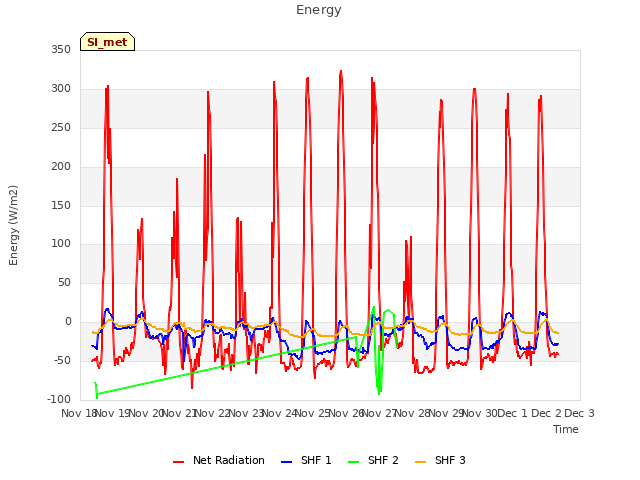640x480 pixels.
Task: Click the 0 y-axis tick label
Action: (68, 322)
